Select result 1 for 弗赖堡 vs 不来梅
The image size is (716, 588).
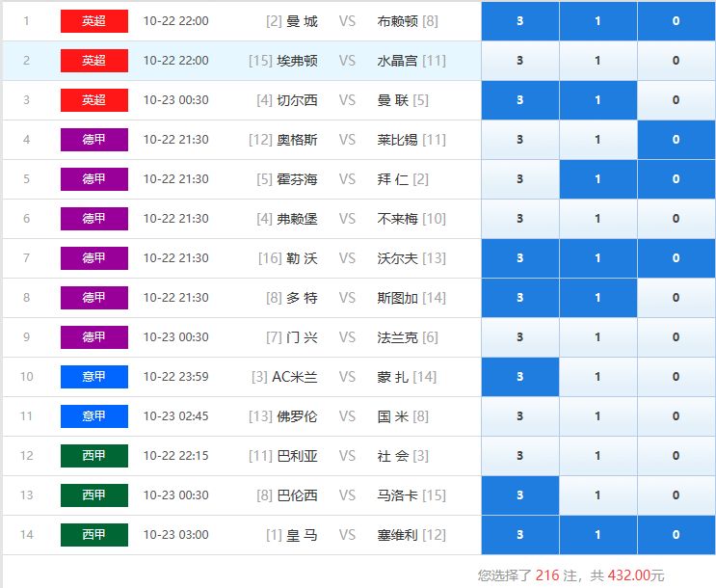pos(598,219)
